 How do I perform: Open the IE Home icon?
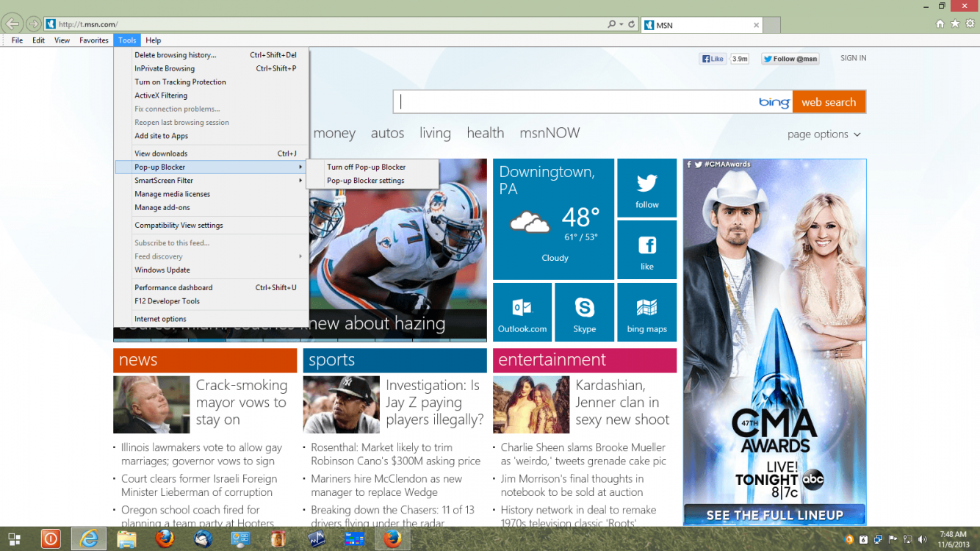pos(940,24)
